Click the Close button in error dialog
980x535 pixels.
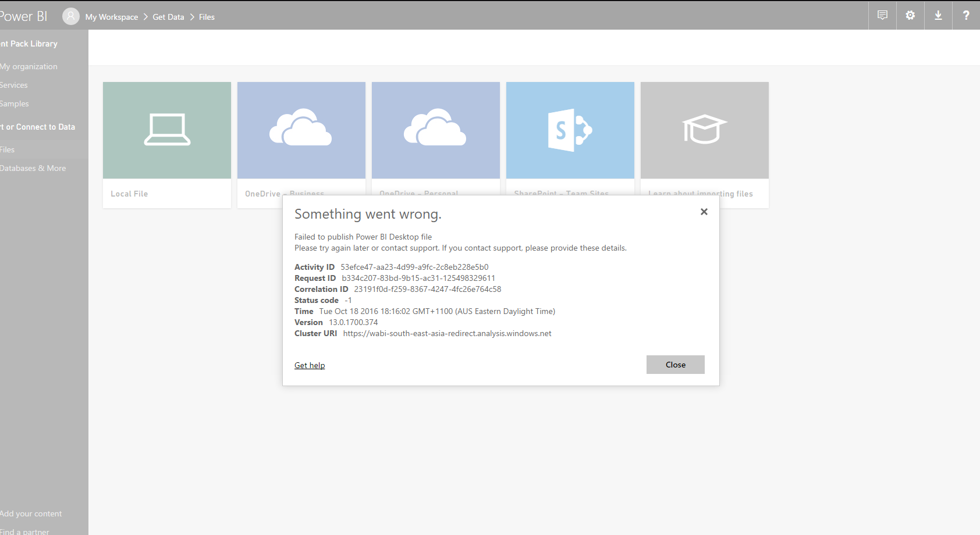pyautogui.click(x=676, y=365)
